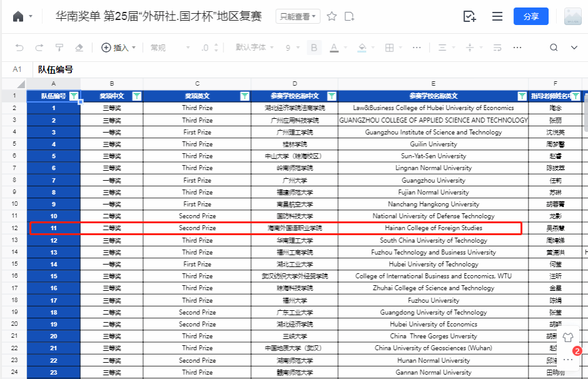Open the 默认字体 font dropdown

click(254, 48)
